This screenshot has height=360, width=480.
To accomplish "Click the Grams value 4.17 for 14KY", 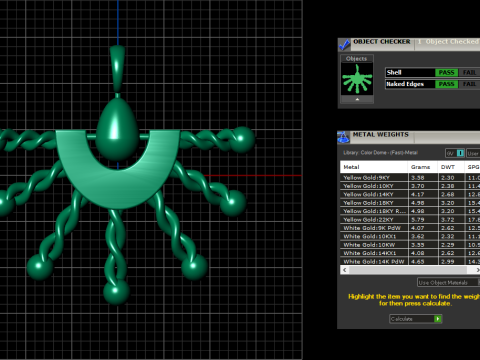I will pyautogui.click(x=418, y=194).
